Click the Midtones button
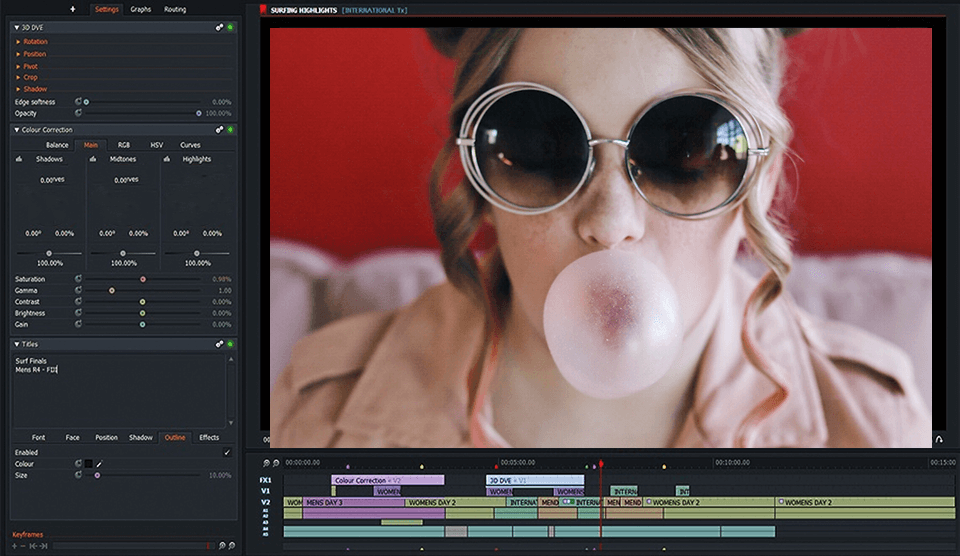 click(x=123, y=159)
